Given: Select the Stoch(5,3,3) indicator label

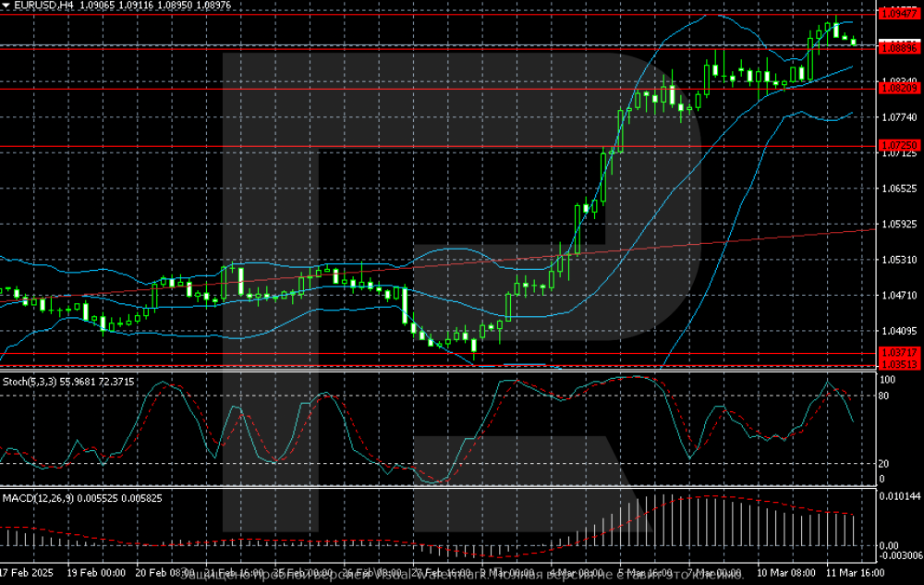Looking at the screenshot, I should [x=30, y=380].
